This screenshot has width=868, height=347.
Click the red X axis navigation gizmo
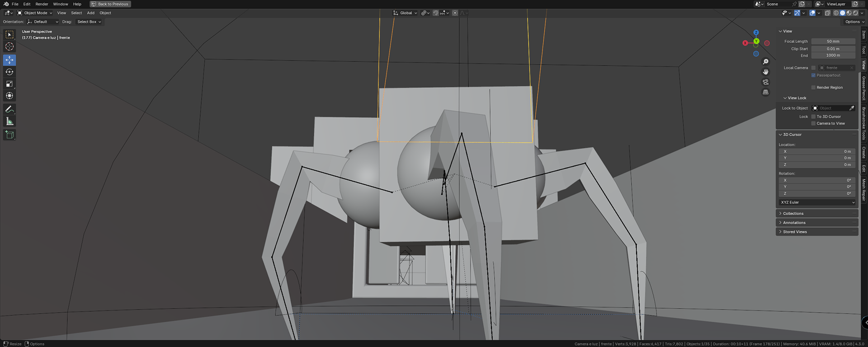(x=745, y=43)
